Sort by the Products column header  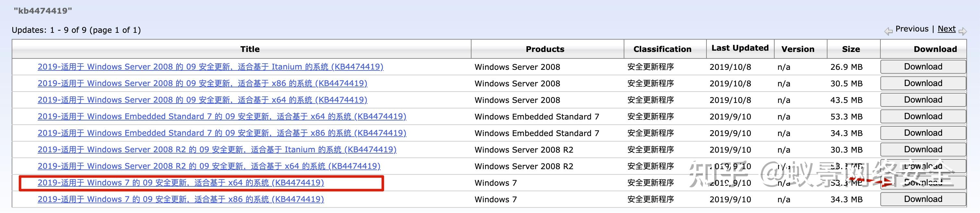tap(545, 49)
